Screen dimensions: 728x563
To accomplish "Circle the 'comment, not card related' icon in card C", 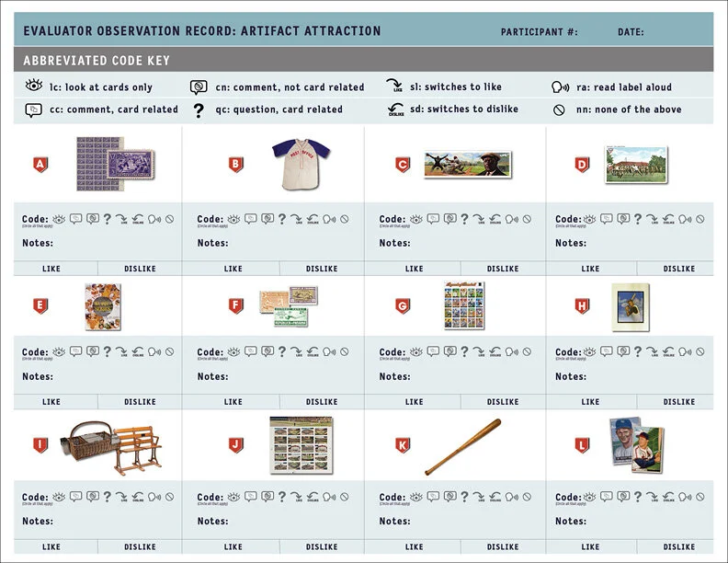I will [x=449, y=219].
